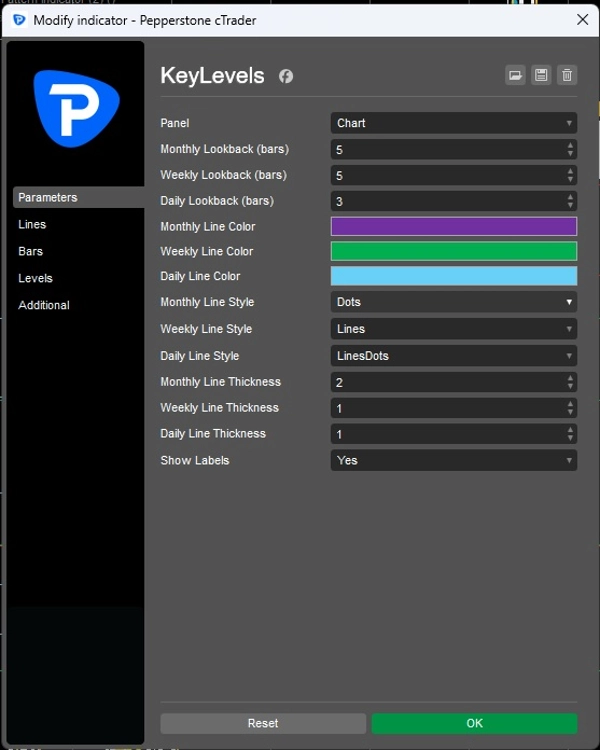
Task: Open the Show Labels dropdown
Action: pos(454,460)
